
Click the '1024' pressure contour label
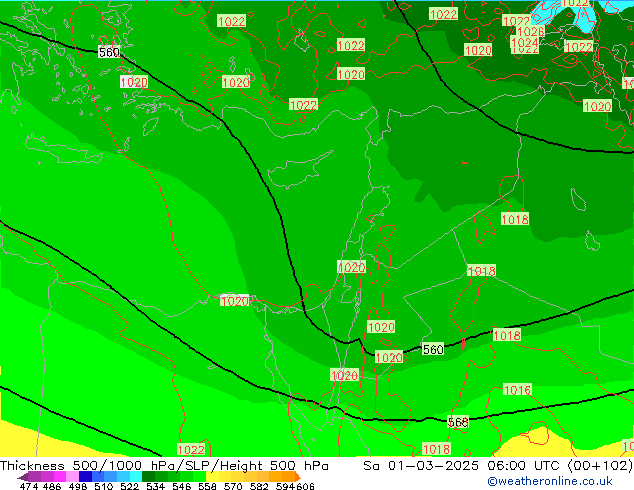(524, 42)
